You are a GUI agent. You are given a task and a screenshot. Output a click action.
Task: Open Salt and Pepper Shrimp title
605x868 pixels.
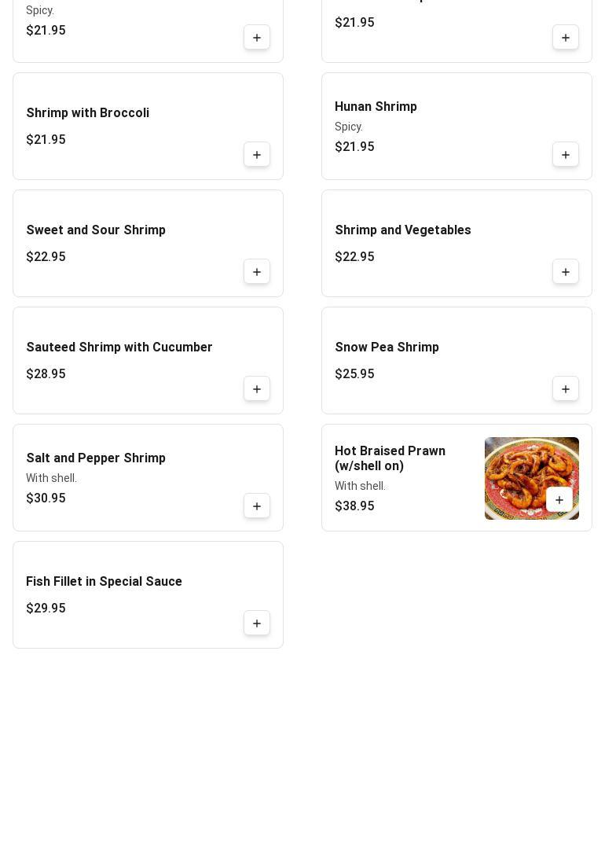[x=96, y=458]
